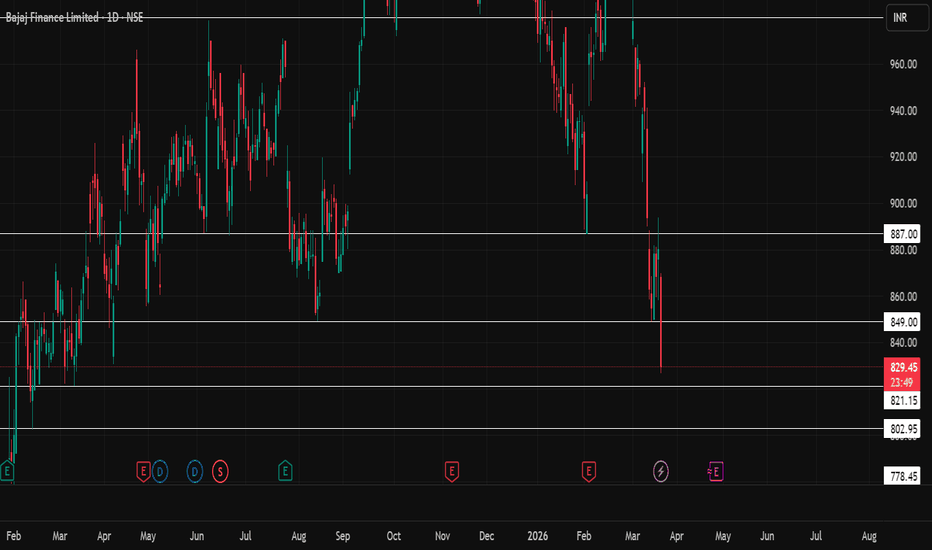Open the green earnings E marker above Aug

285,472
